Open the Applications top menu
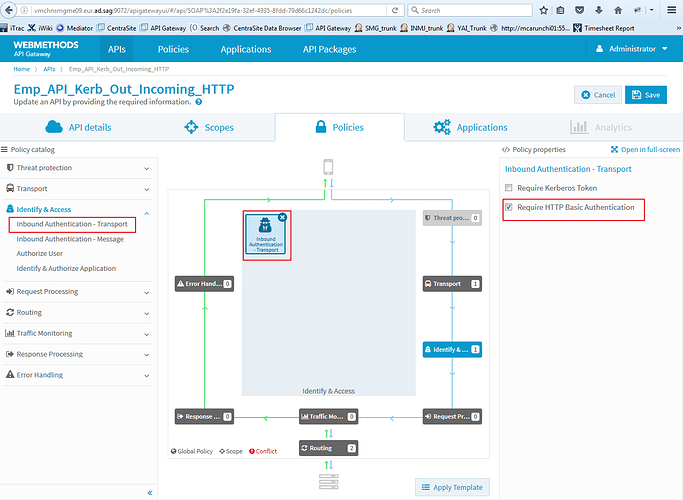The width and height of the screenshot is (683, 500). (x=246, y=49)
